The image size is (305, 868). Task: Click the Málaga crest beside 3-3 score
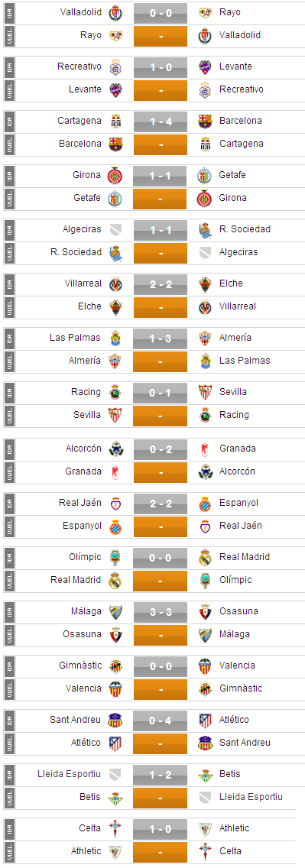tap(115, 612)
